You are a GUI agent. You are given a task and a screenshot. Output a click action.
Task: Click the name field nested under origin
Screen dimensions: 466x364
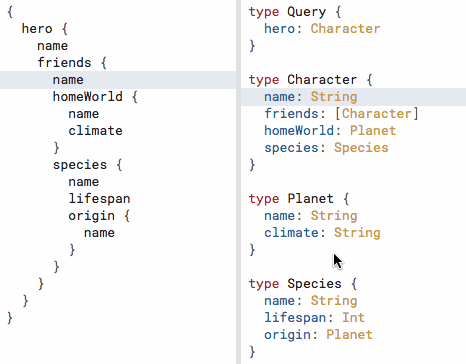click(99, 233)
